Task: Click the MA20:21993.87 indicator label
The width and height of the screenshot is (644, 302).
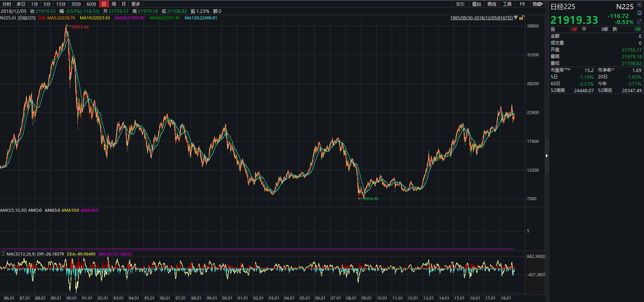Action: 130,18
